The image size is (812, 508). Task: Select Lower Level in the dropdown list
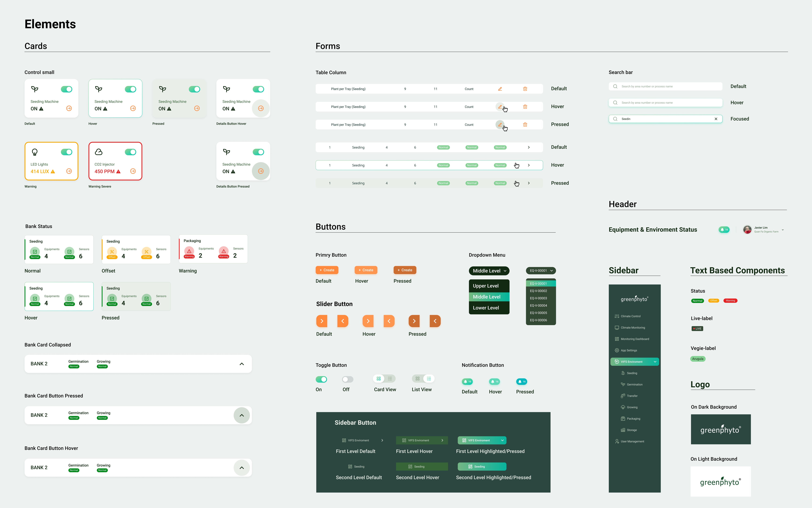(x=489, y=308)
